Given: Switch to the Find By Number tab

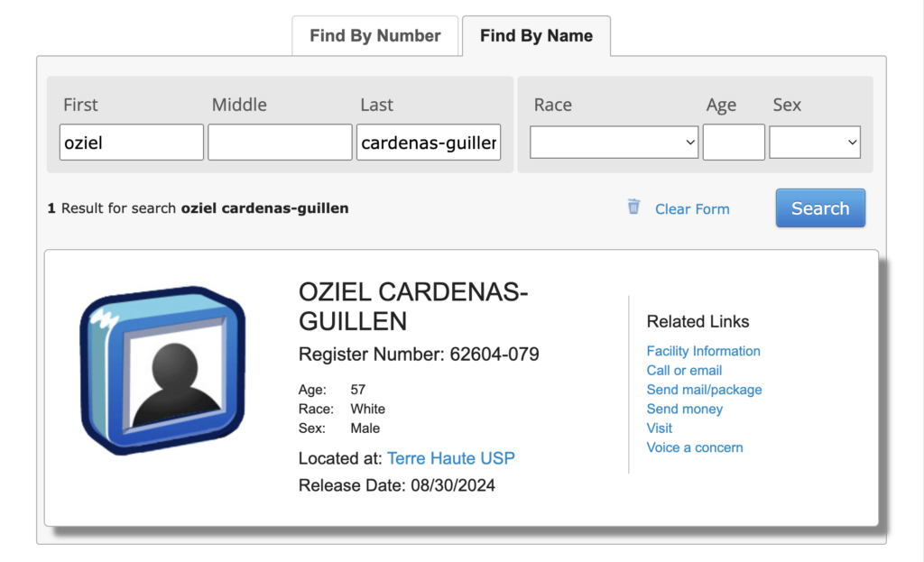Looking at the screenshot, I should click(374, 36).
